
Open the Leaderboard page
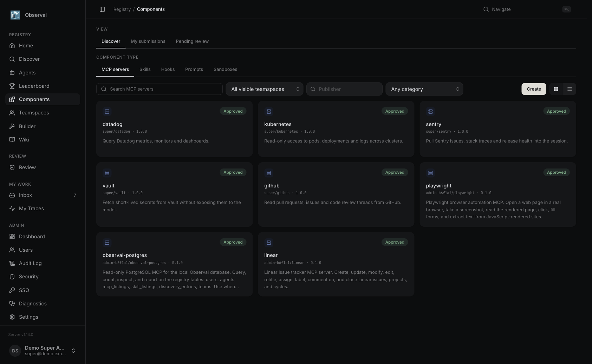pyautogui.click(x=43, y=86)
